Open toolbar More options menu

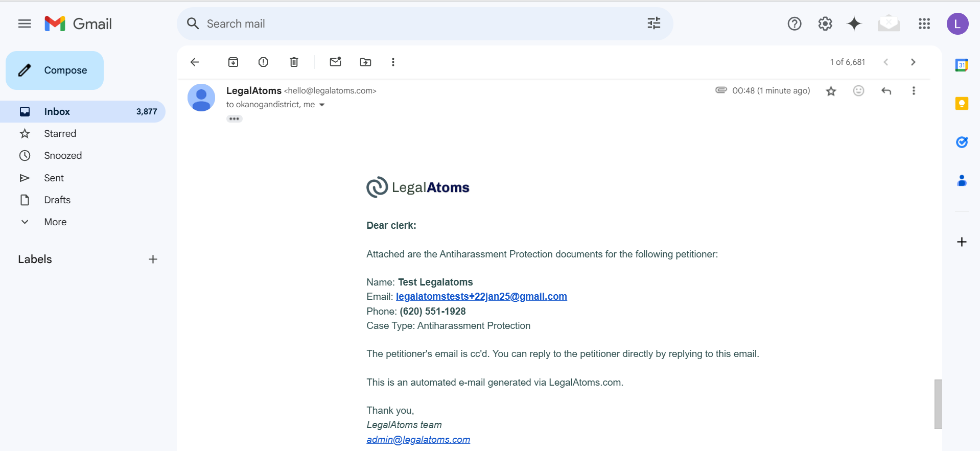pos(393,62)
